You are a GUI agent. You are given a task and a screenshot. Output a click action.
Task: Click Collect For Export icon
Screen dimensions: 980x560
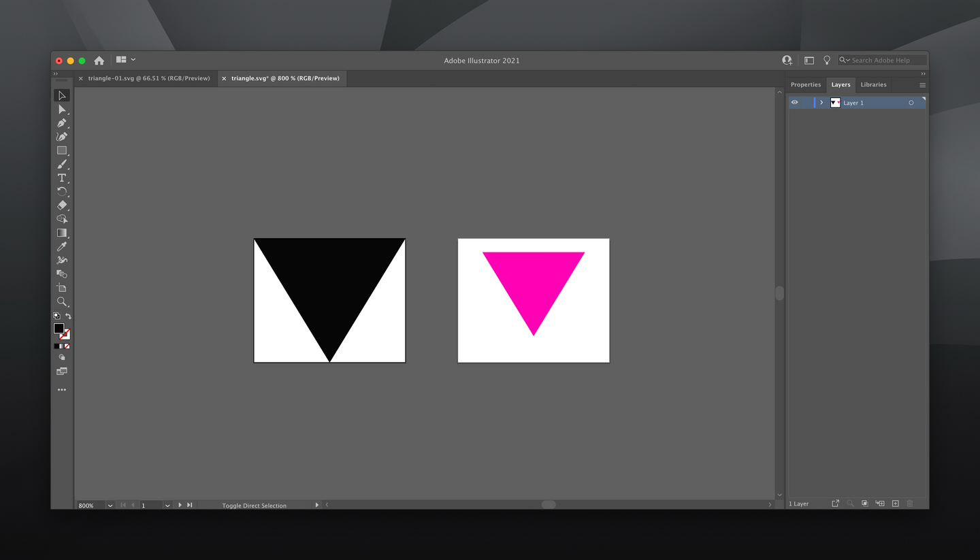836,504
